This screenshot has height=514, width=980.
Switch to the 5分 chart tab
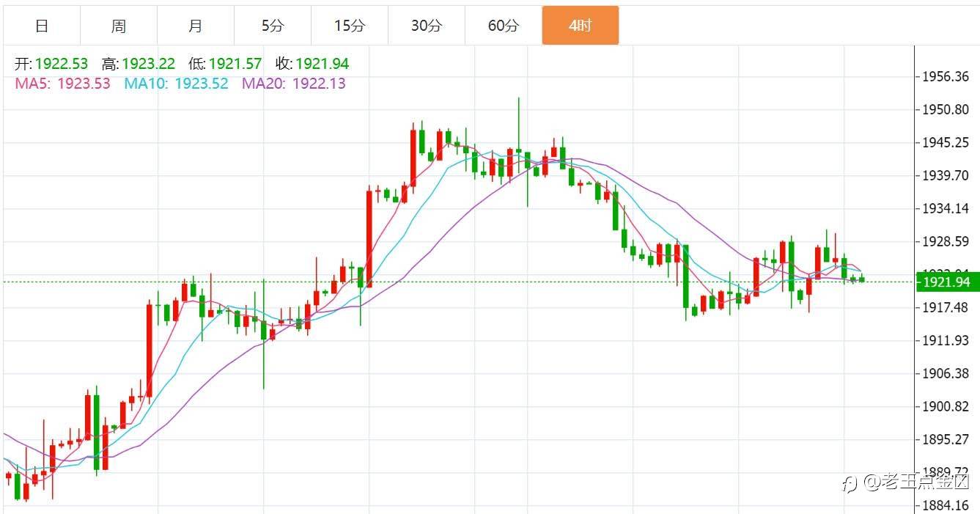coord(273,26)
